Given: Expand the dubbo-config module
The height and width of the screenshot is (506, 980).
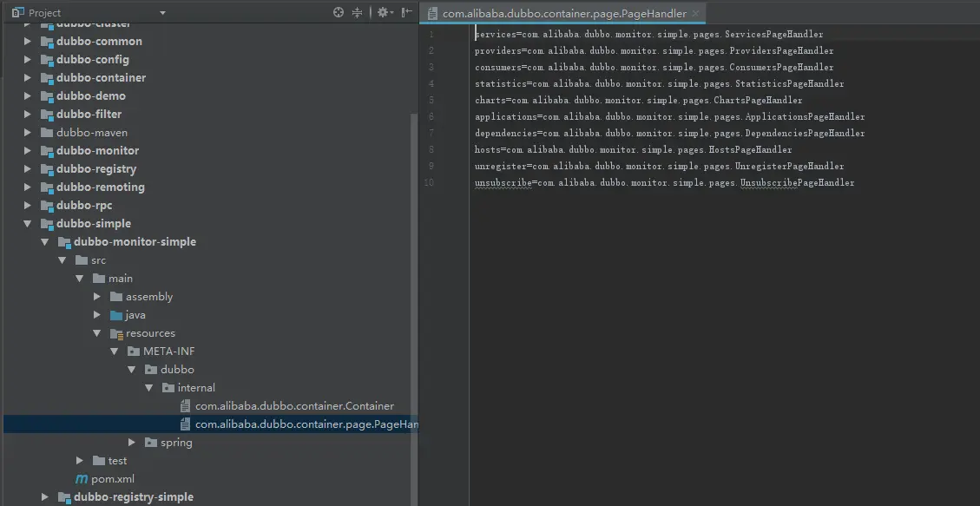Looking at the screenshot, I should click(28, 59).
